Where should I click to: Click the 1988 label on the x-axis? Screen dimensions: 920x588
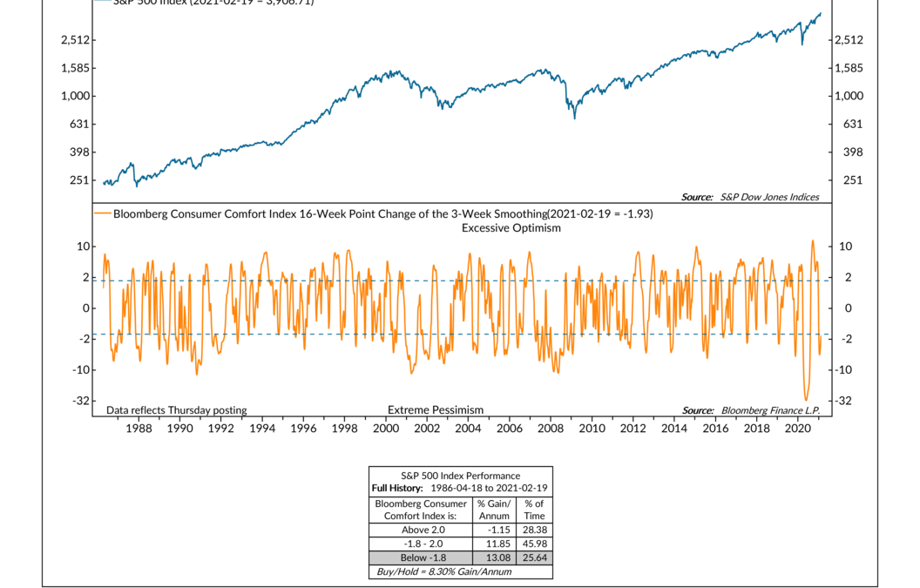(139, 429)
